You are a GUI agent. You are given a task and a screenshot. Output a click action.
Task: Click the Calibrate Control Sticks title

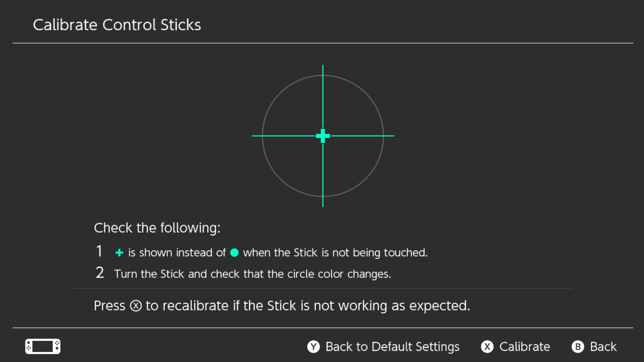pos(117,24)
